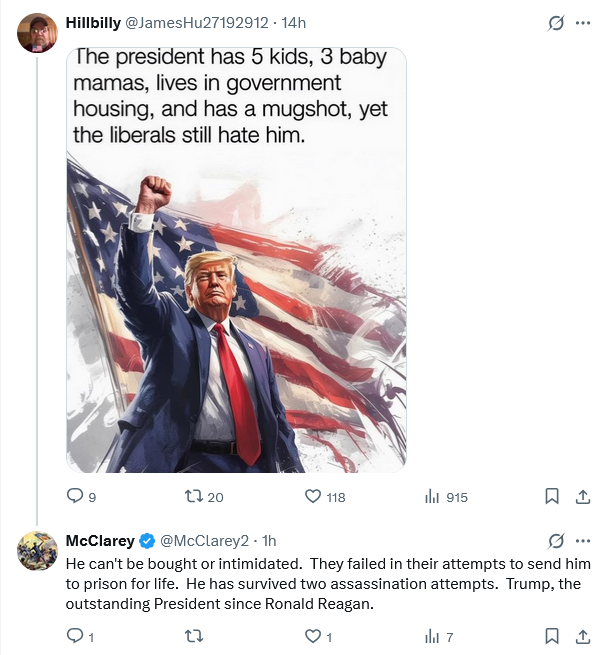This screenshot has height=655, width=608.
Task: Bookmark McClarey's reply
Action: (551, 635)
